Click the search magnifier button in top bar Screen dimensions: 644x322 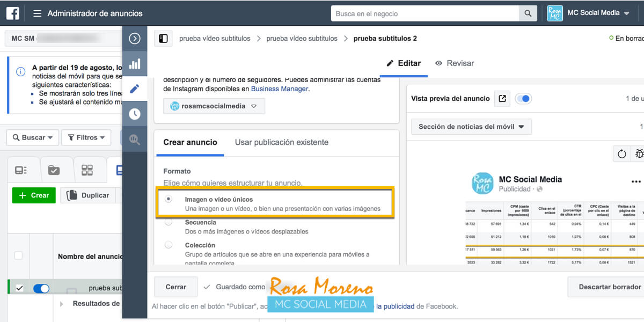(x=528, y=13)
